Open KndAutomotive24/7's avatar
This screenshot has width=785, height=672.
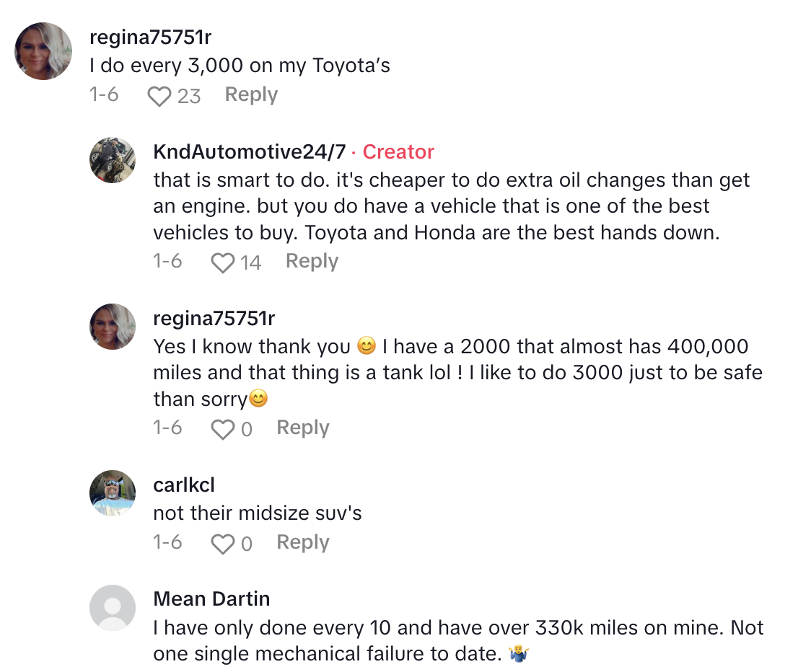(x=113, y=160)
